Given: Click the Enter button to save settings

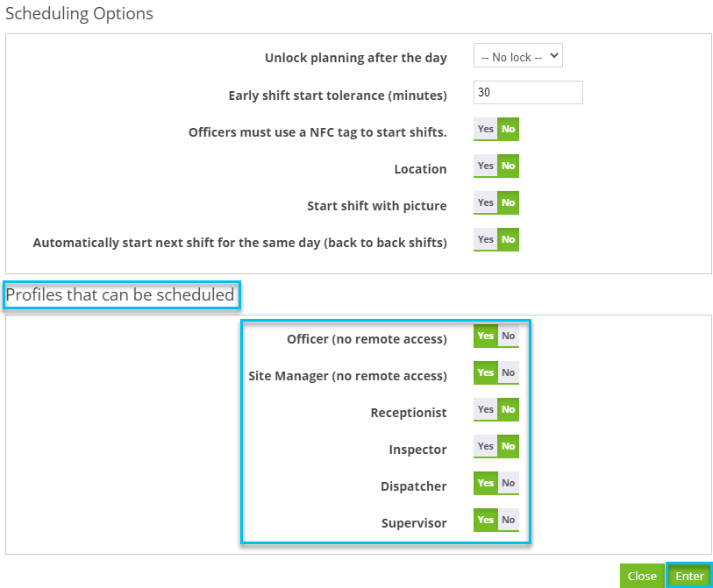Looking at the screenshot, I should tap(689, 575).
